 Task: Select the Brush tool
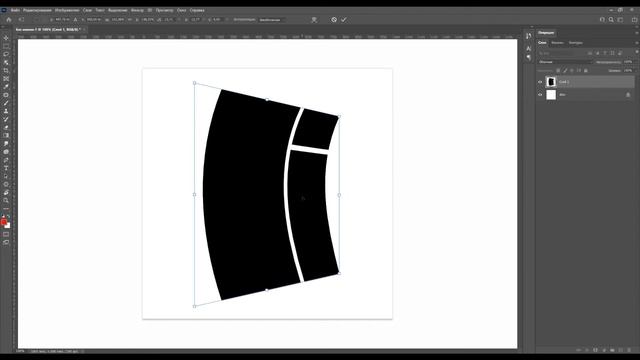6,103
